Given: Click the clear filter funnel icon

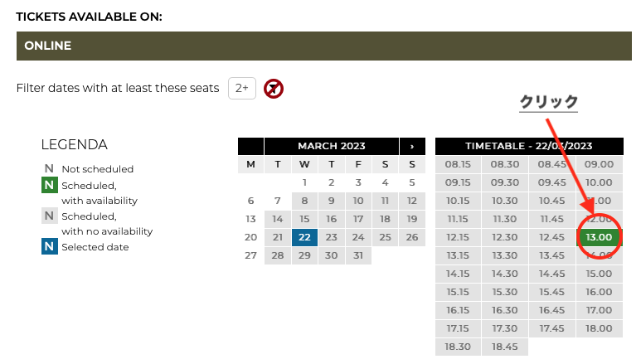Looking at the screenshot, I should (274, 88).
